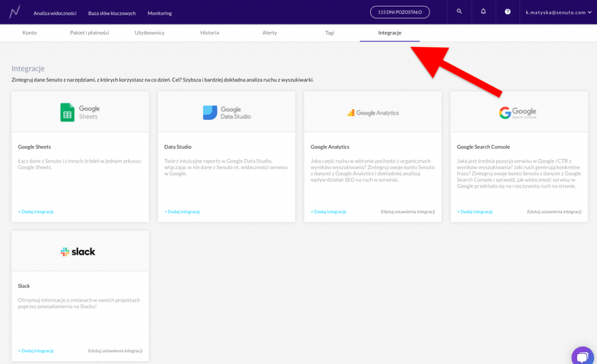The width and height of the screenshot is (597, 364).
Task: Click the 115 DNI POZOSTAŁO button
Action: [x=399, y=12]
